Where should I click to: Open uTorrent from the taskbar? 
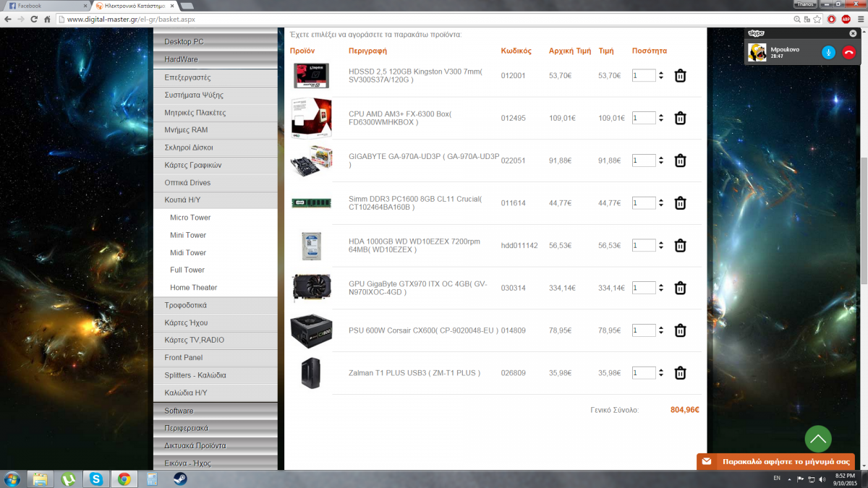click(69, 479)
